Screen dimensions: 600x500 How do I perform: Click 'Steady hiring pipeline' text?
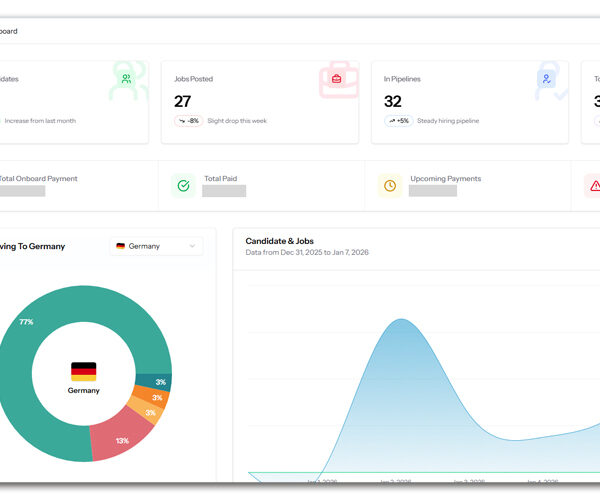[448, 121]
